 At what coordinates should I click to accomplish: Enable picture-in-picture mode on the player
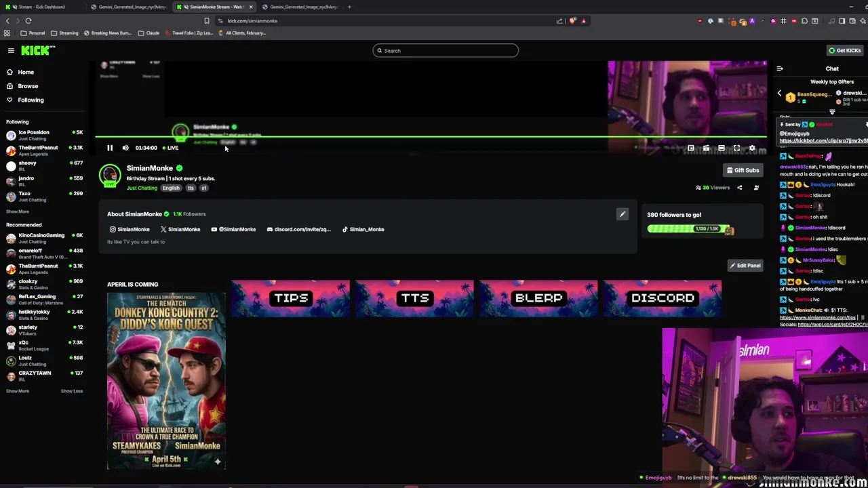point(690,148)
